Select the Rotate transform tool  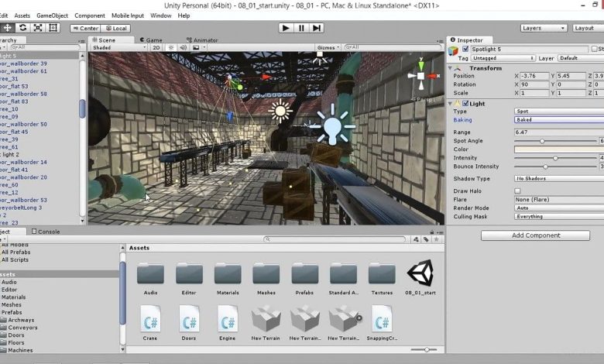[22, 28]
